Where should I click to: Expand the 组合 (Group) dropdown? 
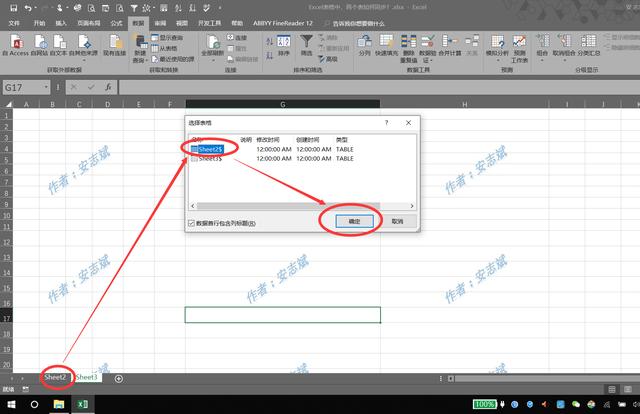pyautogui.click(x=542, y=60)
